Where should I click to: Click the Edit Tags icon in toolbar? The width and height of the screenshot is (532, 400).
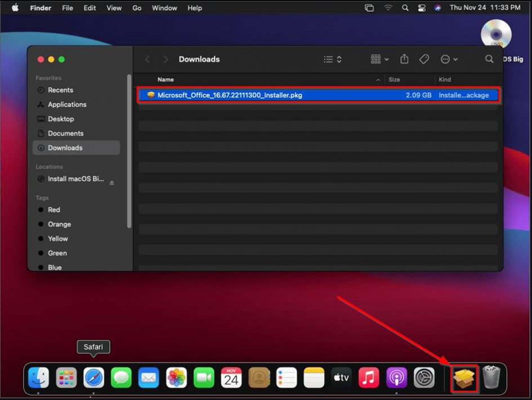[424, 59]
